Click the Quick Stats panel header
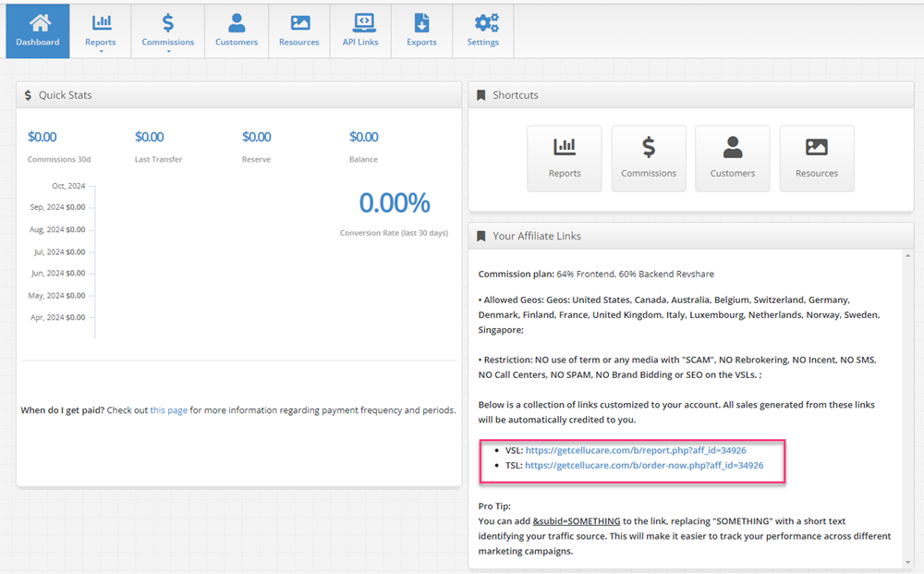This screenshot has height=574, width=924. click(x=65, y=95)
